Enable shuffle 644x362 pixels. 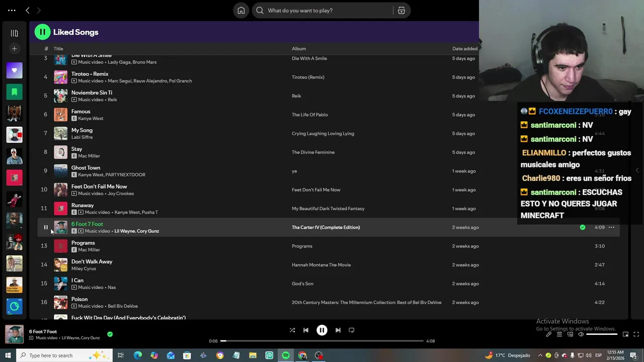[292, 330]
